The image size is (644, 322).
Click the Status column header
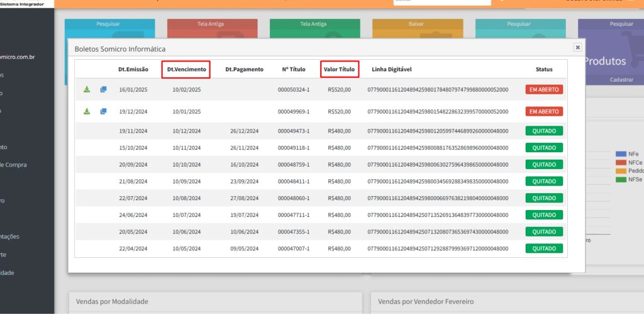point(544,69)
